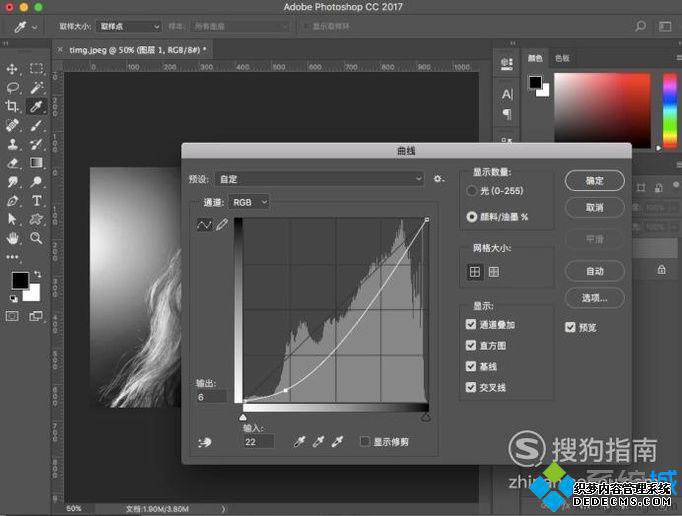682x516 pixels.
Task: Reset default foreground and background colors
Action: pyautogui.click(x=13, y=298)
